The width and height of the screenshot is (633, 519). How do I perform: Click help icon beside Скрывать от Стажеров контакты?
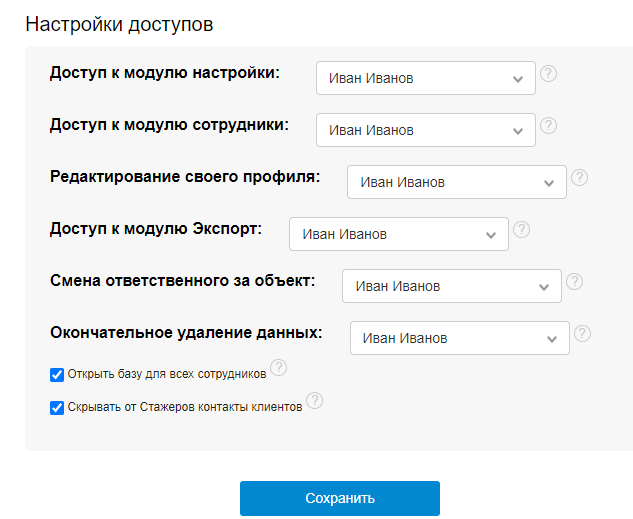(314, 401)
